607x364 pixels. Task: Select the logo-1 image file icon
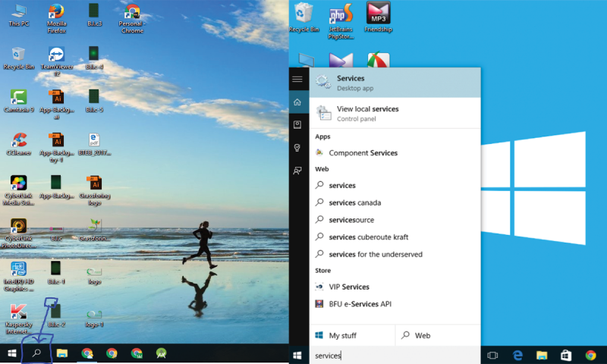[x=94, y=318]
